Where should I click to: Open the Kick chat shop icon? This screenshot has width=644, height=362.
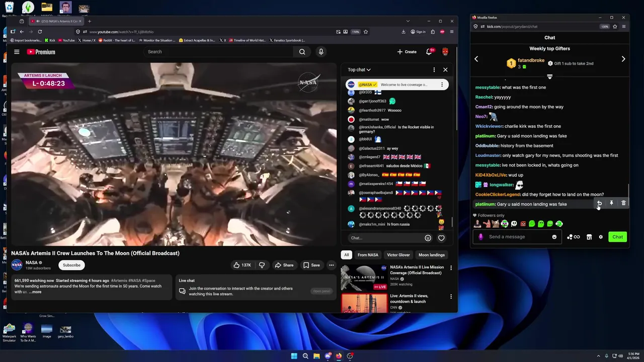click(x=589, y=237)
